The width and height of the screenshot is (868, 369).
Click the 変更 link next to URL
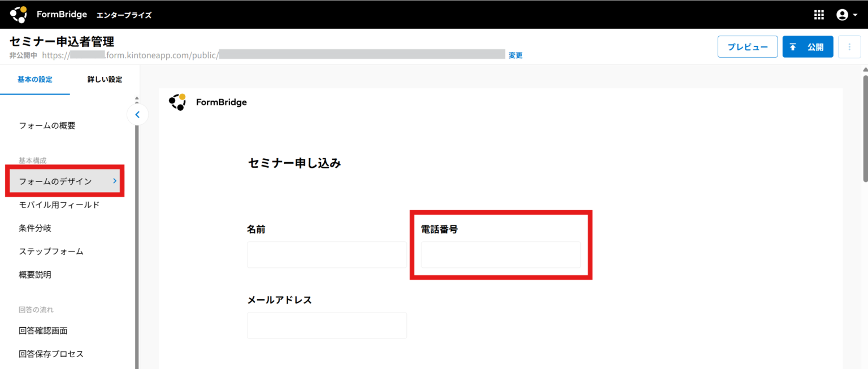pyautogui.click(x=515, y=55)
